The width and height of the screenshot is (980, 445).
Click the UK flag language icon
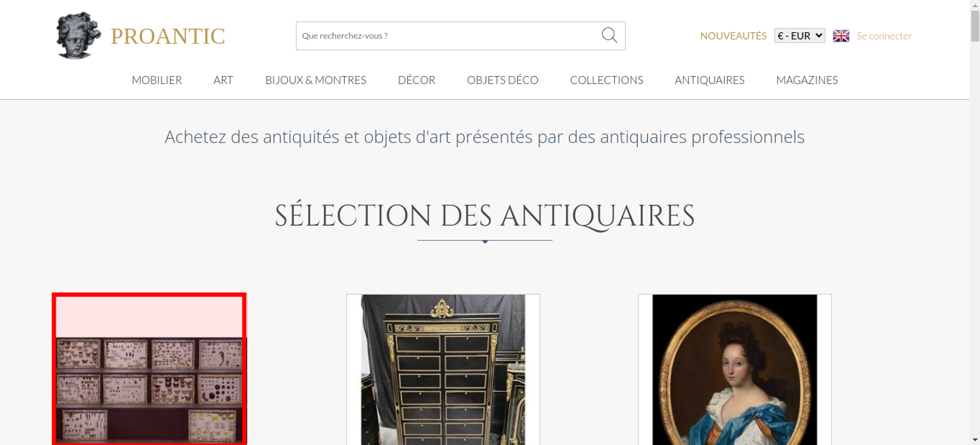[841, 36]
